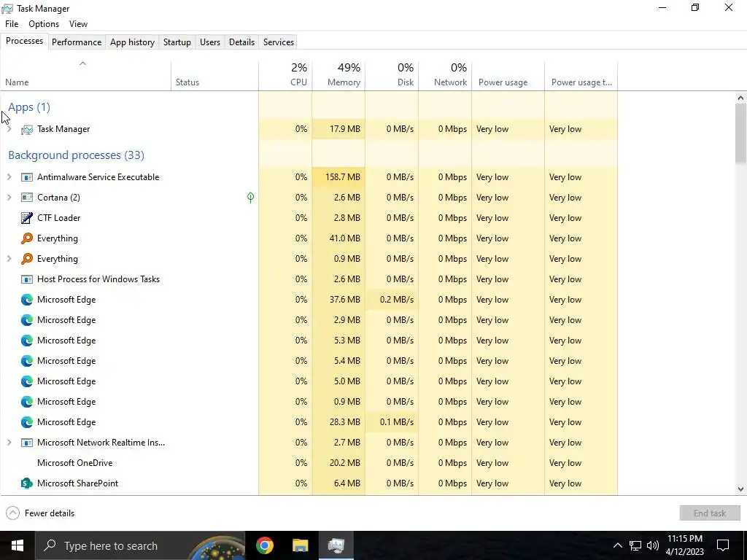Click the Microsoft Edge icon using 5.4 MB
This screenshot has width=747, height=560.
pos(27,361)
